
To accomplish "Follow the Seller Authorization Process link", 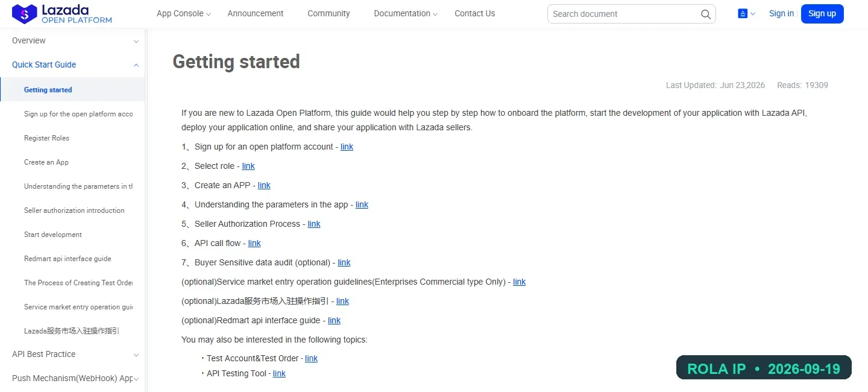I will click(x=314, y=224).
